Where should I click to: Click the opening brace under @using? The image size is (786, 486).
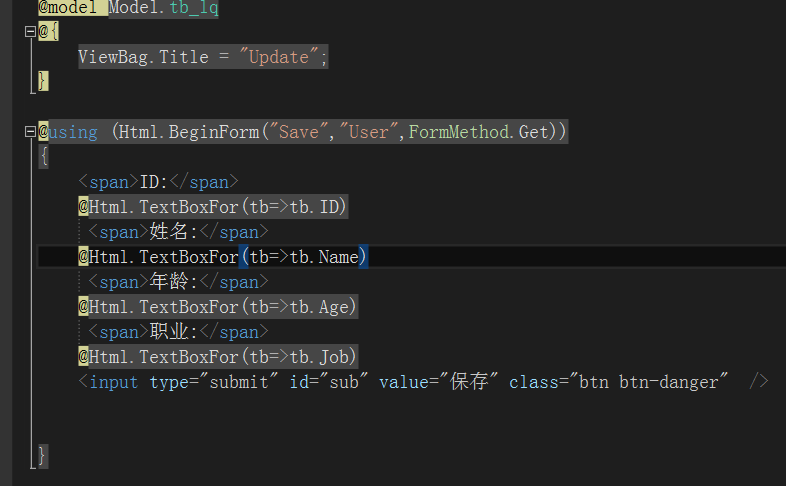tap(44, 157)
